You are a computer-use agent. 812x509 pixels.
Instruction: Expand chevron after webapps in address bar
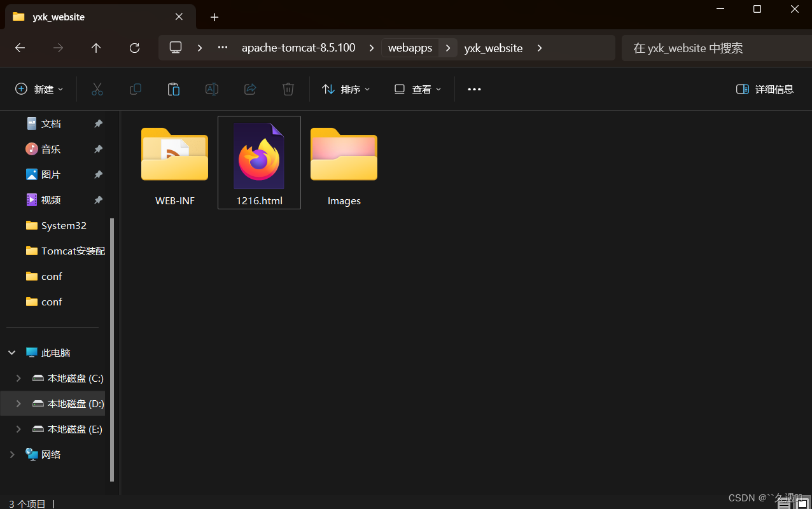(x=448, y=48)
